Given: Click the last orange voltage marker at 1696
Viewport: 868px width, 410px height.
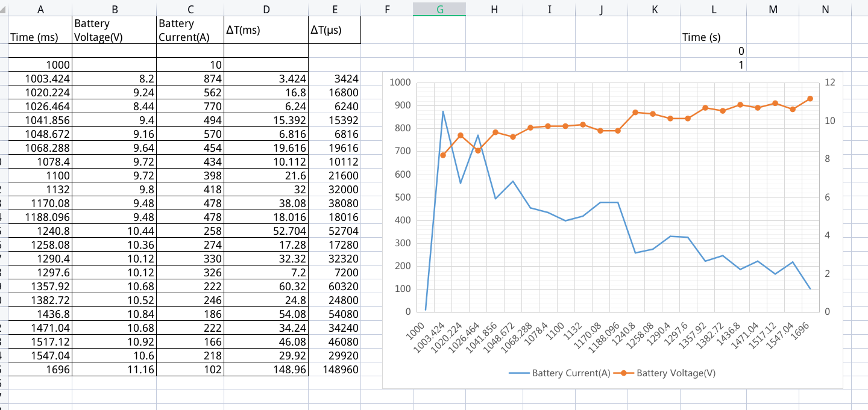Looking at the screenshot, I should point(810,99).
